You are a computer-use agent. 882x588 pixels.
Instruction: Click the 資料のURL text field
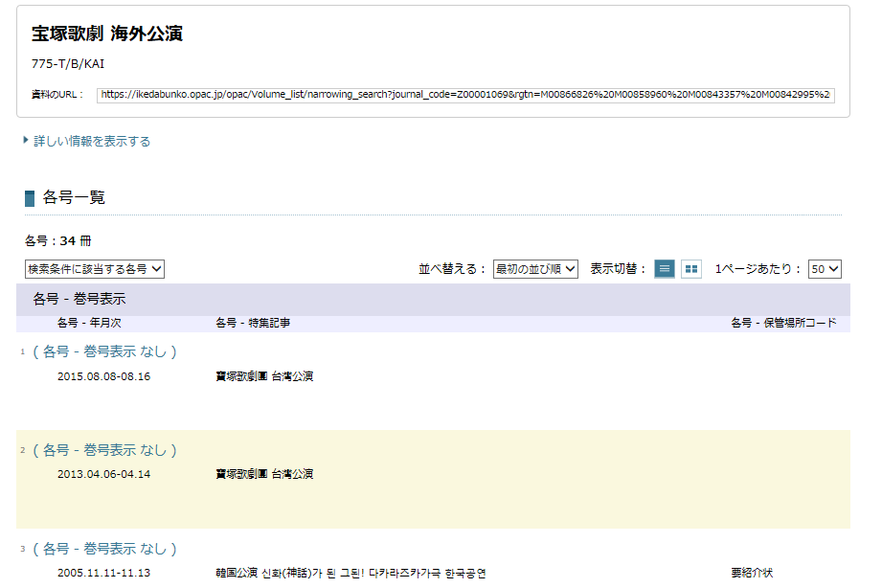[x=465, y=95]
